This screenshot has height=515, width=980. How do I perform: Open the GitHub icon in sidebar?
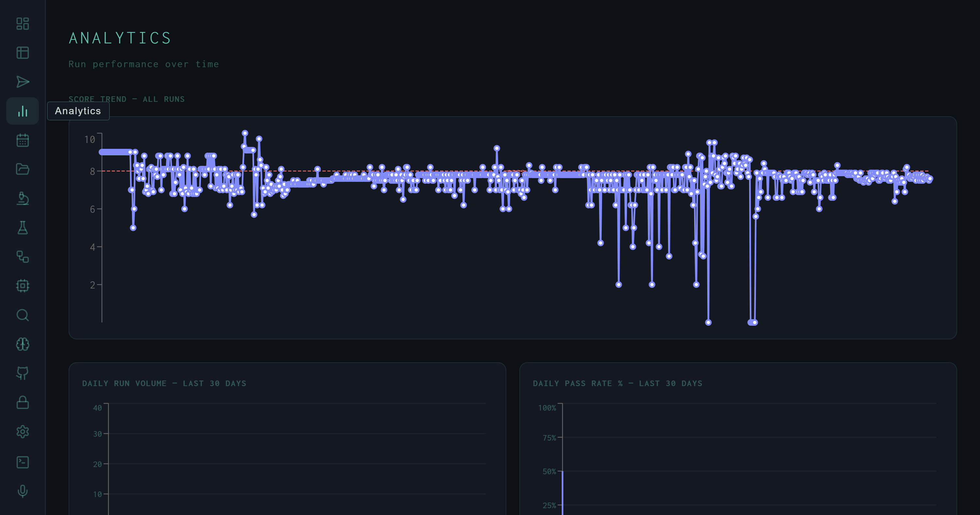(23, 373)
